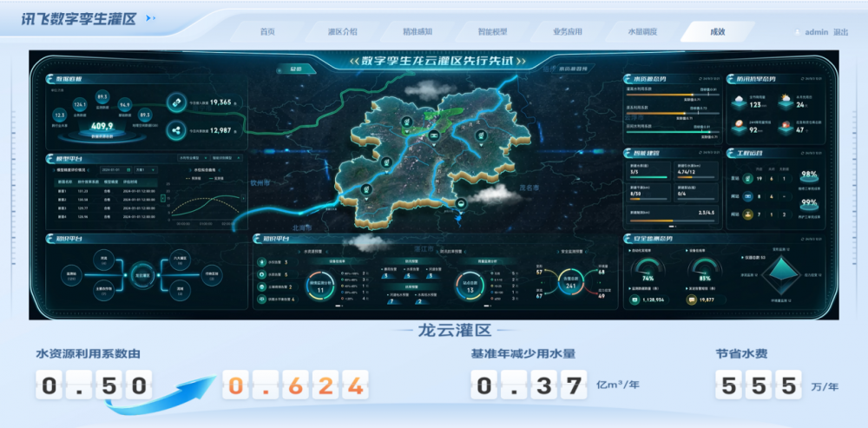
Task: Click the reservoir marker at the map's southern tip
Action: [461, 203]
